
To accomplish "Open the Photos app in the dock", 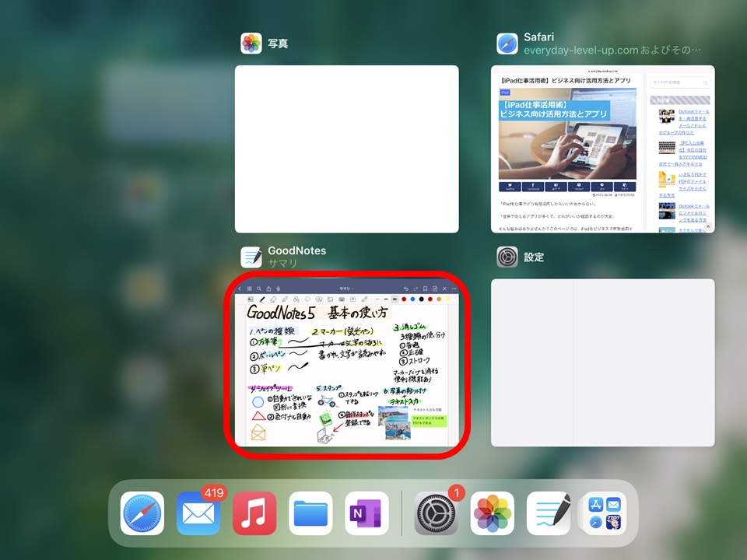I will tap(492, 513).
